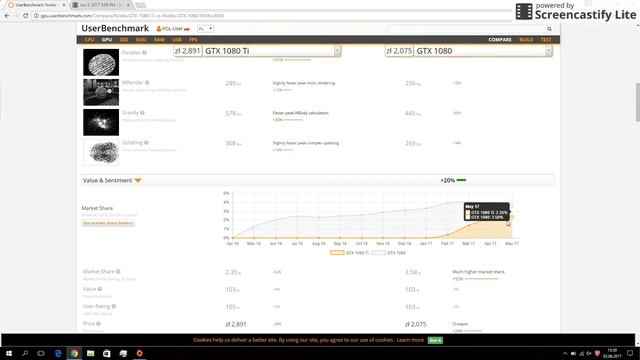Collapse the Value & Sentiment section arrow
This screenshot has width=640, height=360.
pos(138,180)
